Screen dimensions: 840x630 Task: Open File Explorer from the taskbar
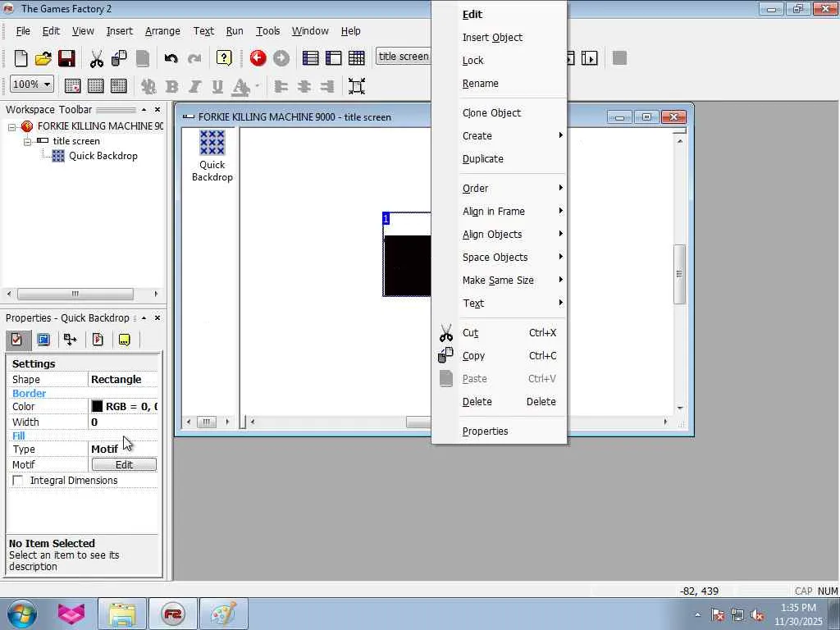(122, 614)
